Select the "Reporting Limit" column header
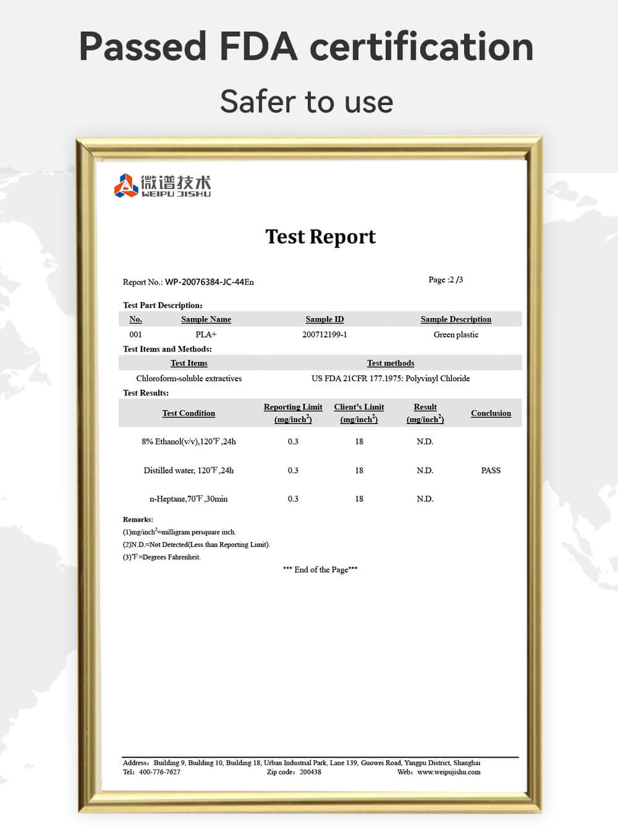 pos(293,407)
